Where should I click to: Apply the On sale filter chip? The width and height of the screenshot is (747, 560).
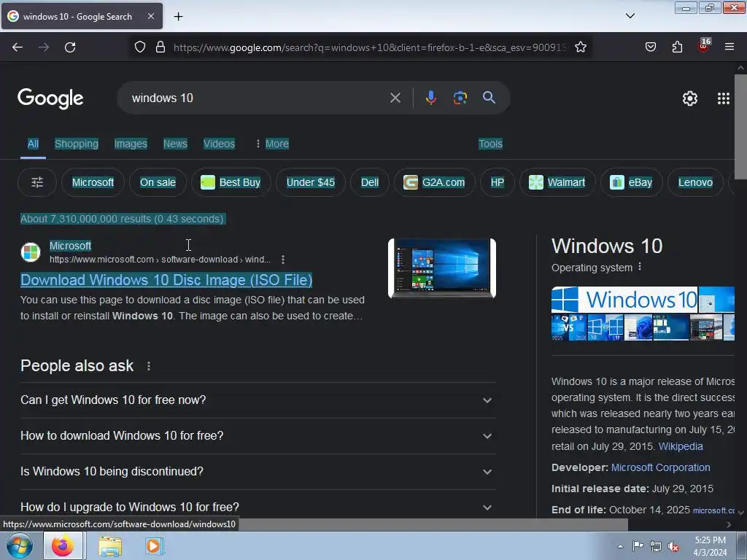(158, 182)
